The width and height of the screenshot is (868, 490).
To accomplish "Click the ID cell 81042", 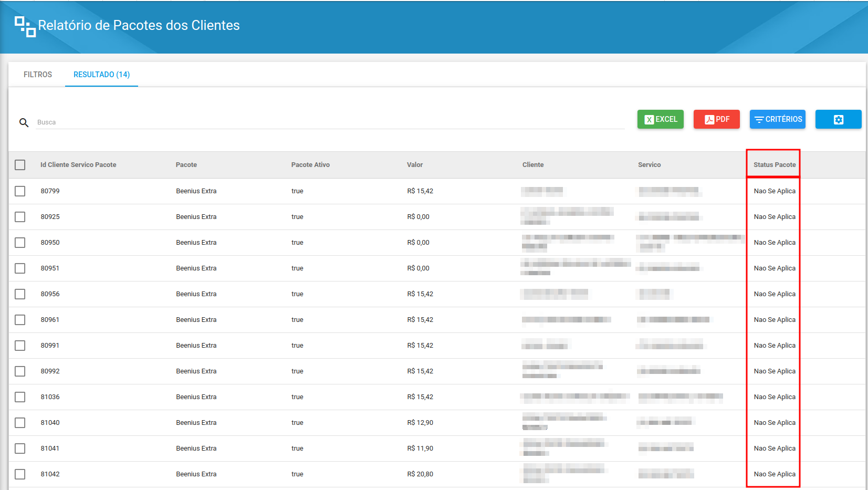I will 50,474.
